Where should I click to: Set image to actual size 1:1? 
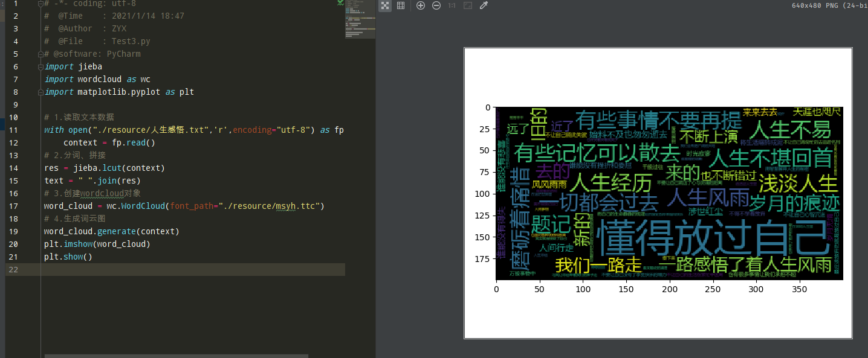click(452, 5)
